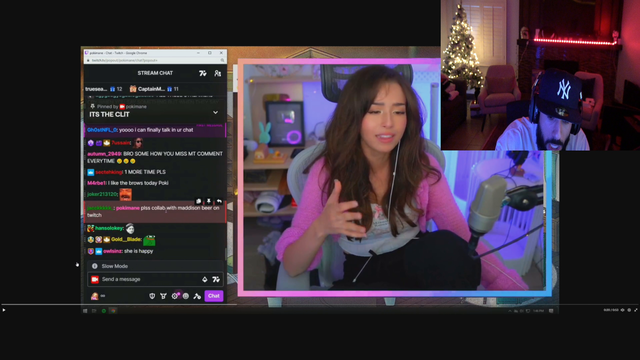
Task: Click the sunglasses emote from 7ussain
Action: click(138, 143)
